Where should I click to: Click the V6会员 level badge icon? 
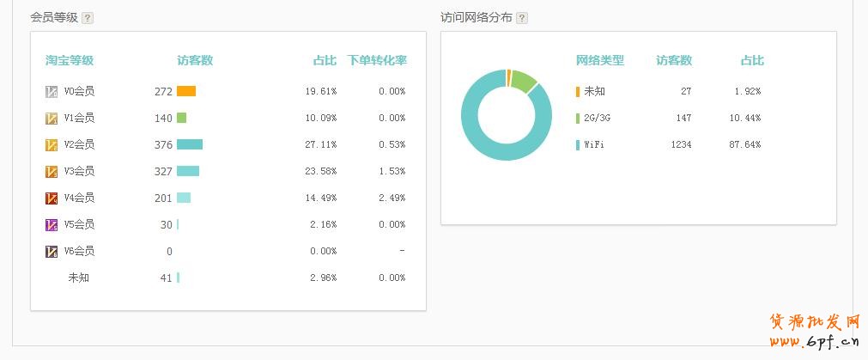click(x=52, y=251)
